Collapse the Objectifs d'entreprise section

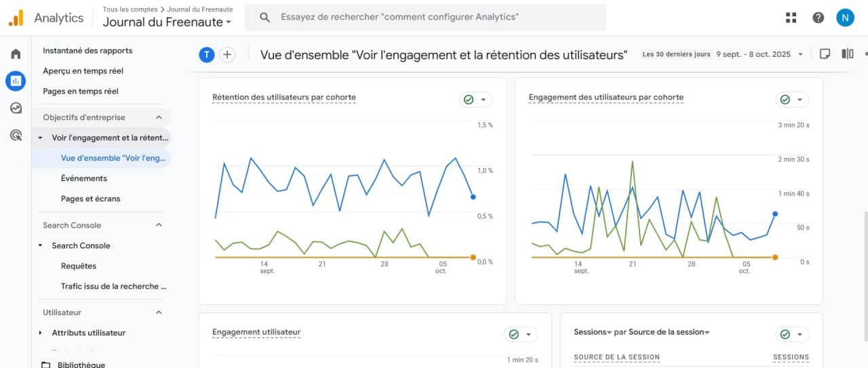pos(159,117)
